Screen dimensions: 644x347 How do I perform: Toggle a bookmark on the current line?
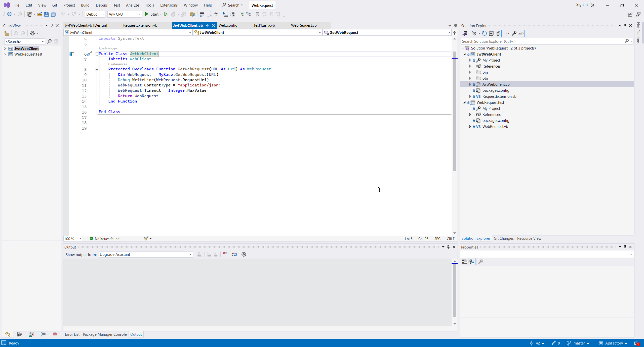[257, 14]
